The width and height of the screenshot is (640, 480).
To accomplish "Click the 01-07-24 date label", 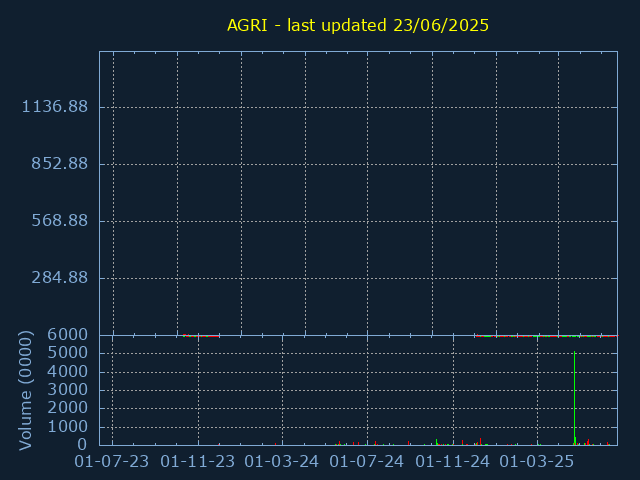I will click(367, 462).
